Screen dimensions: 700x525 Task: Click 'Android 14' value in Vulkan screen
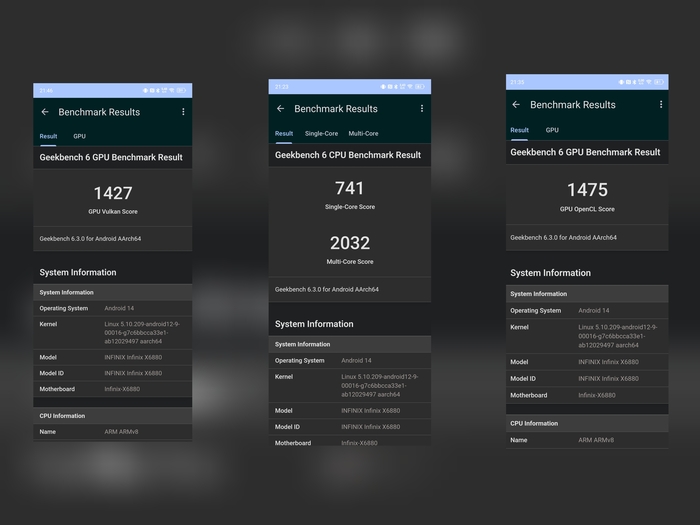(x=119, y=308)
